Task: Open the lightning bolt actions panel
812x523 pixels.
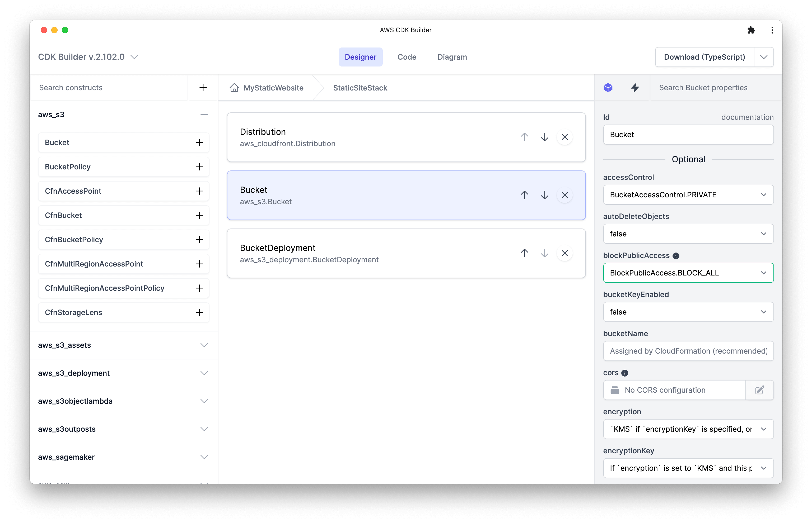Action: [634, 88]
